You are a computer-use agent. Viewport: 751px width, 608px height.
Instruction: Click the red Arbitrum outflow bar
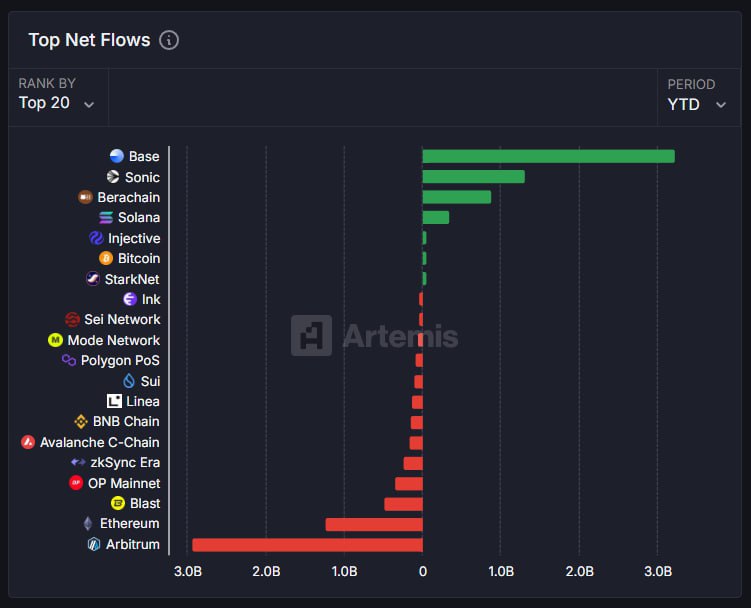pyautogui.click(x=307, y=545)
